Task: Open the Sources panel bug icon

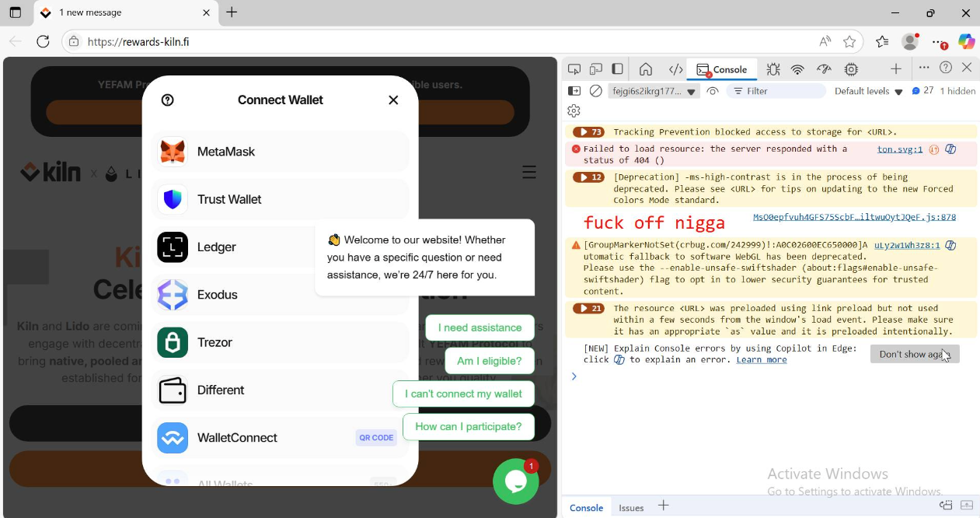Action: pos(773,69)
